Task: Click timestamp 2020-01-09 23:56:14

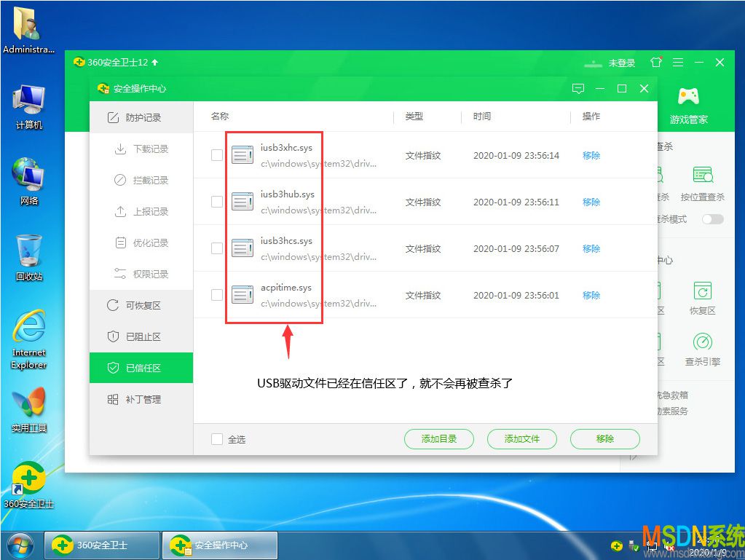Action: pyautogui.click(x=516, y=155)
